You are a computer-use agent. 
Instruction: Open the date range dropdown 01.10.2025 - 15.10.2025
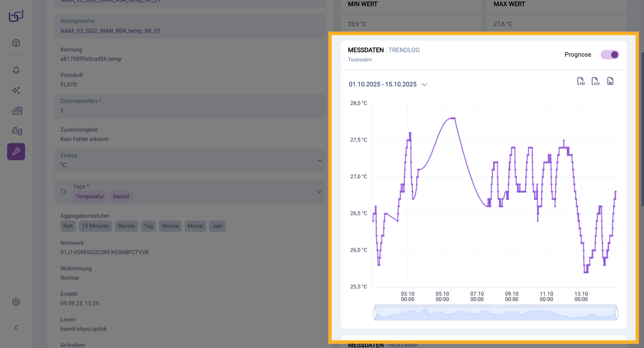click(x=388, y=85)
